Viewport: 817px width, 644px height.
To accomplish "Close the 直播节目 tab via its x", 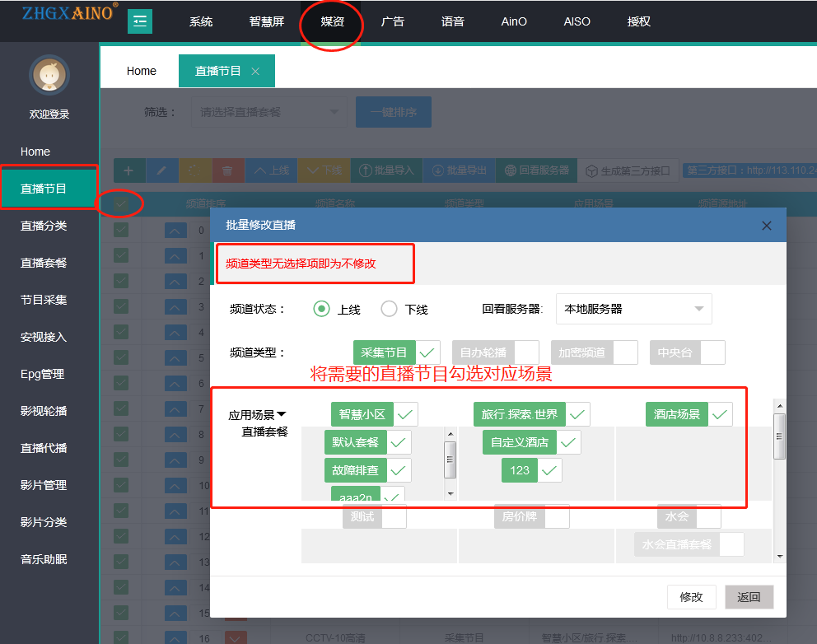I will (255, 72).
